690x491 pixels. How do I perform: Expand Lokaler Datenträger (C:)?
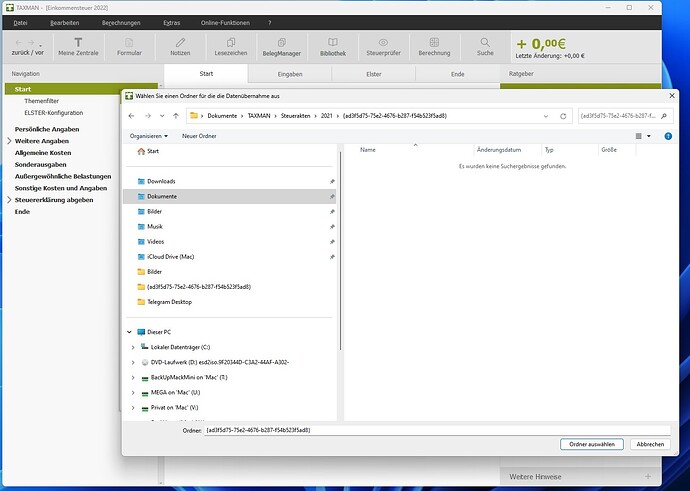coord(133,347)
